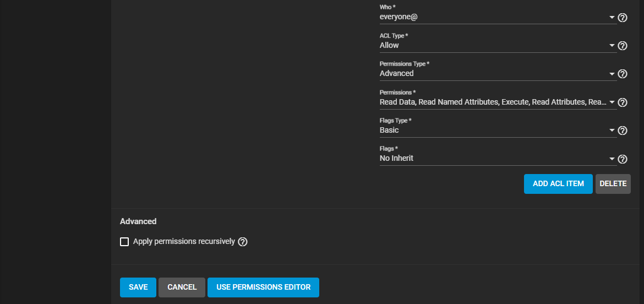Save the ACL changes
This screenshot has width=644, height=304.
pyautogui.click(x=138, y=287)
